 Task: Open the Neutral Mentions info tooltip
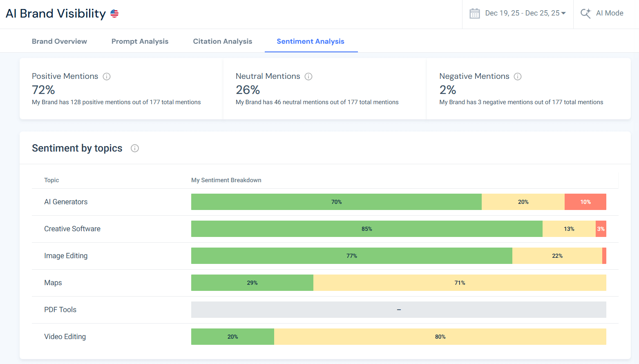(x=308, y=76)
